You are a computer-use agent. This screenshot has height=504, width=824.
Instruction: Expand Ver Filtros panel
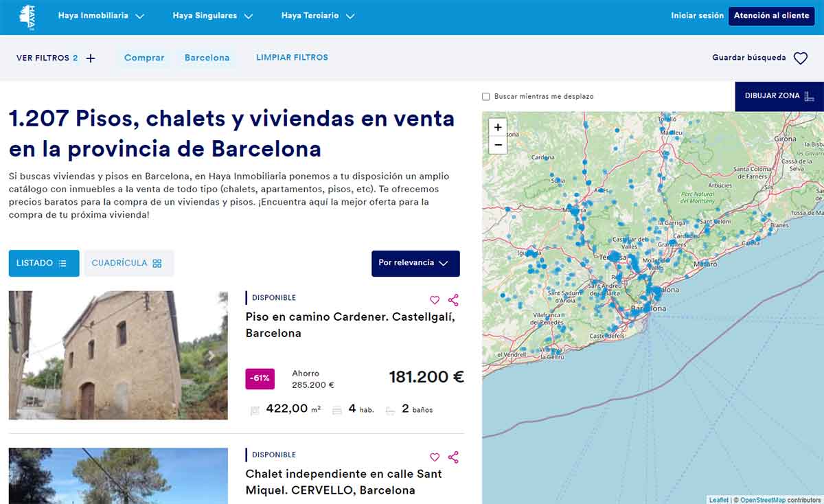pos(56,58)
